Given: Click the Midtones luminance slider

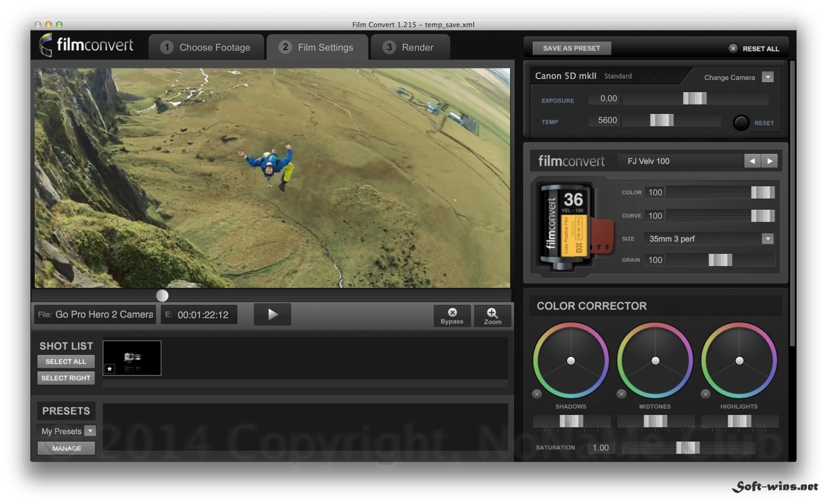Looking at the screenshot, I should (x=655, y=421).
